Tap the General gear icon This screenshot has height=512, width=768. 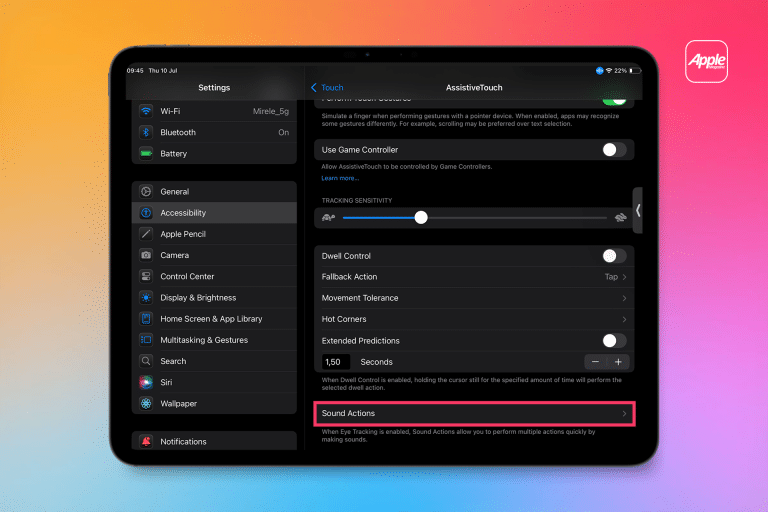146,192
